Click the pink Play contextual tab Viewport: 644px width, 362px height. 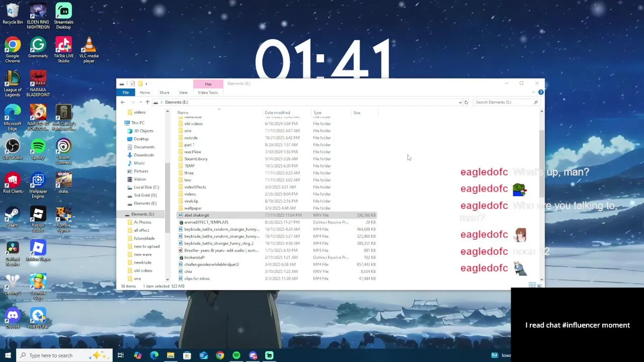point(208,84)
